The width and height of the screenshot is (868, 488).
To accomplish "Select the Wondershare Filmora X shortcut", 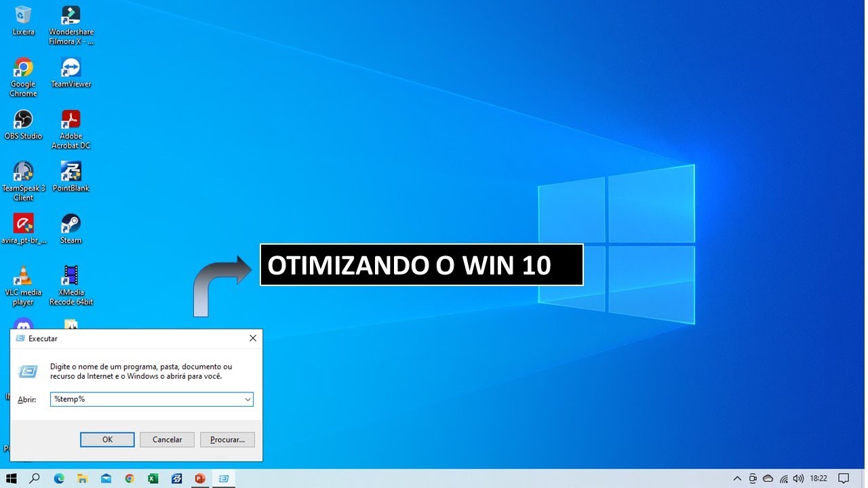I will point(71,25).
